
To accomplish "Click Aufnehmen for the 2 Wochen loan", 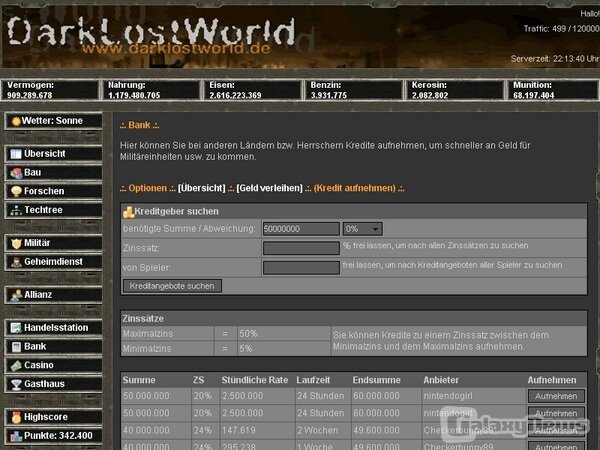I will point(556,431).
